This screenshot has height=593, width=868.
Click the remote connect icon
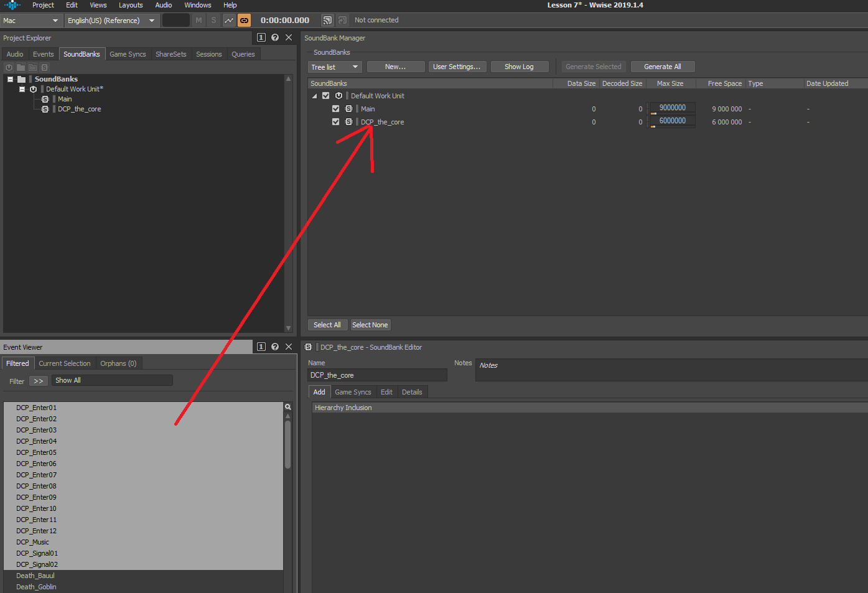(327, 21)
